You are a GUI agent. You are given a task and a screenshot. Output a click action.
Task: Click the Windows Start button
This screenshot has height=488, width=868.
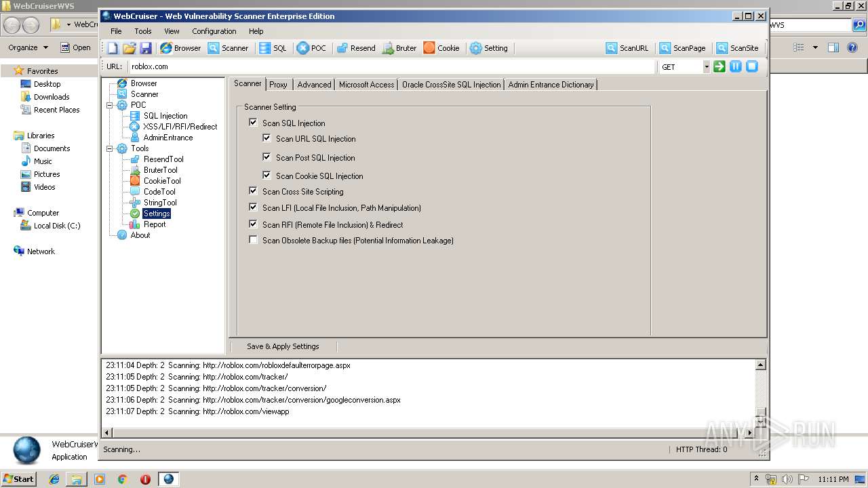click(19, 479)
